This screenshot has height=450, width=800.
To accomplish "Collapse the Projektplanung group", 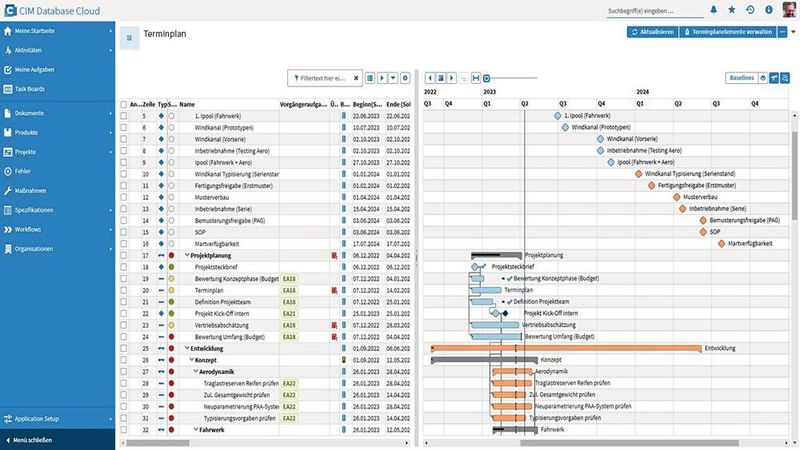I will pyautogui.click(x=187, y=255).
